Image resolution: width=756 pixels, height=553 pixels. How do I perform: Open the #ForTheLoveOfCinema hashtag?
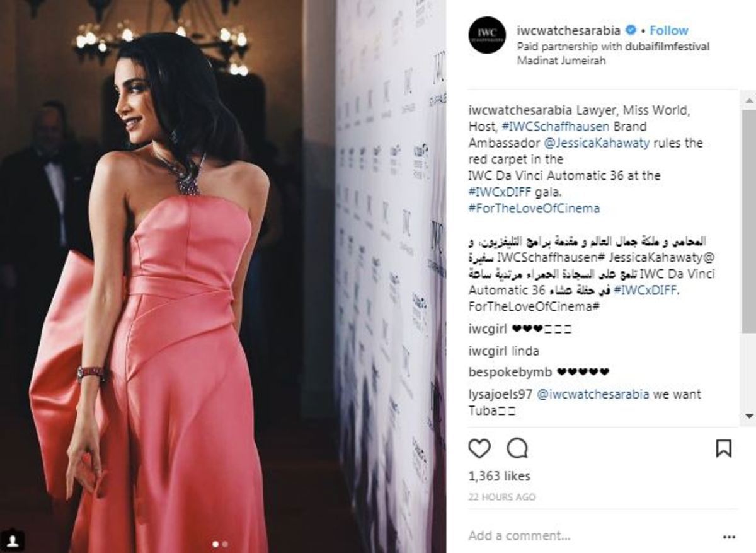(x=534, y=208)
